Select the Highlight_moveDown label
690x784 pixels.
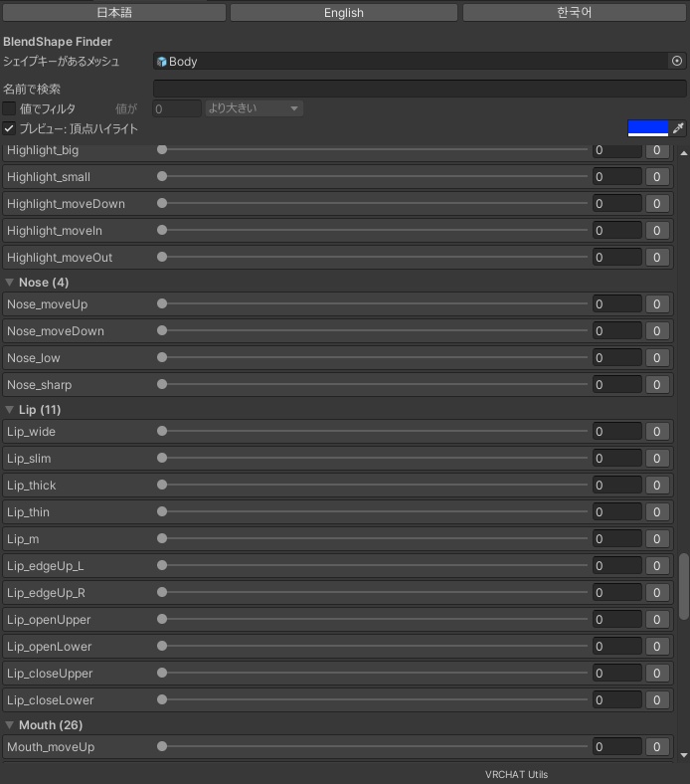coord(66,204)
